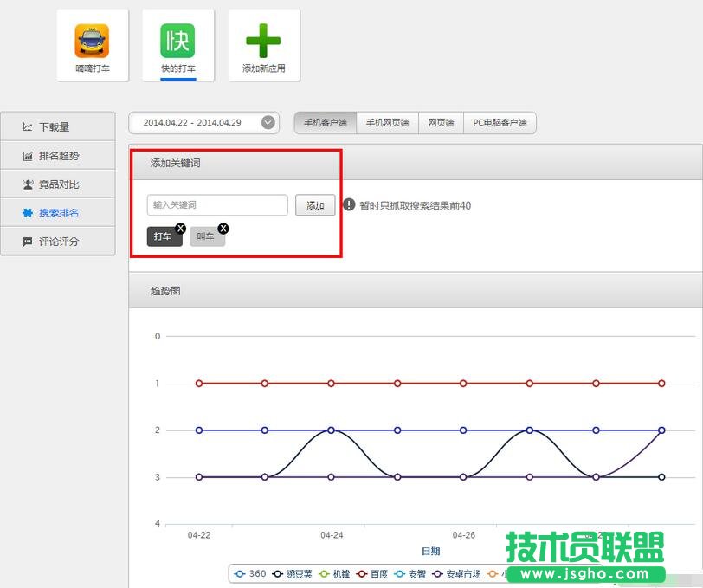Image resolution: width=703 pixels, height=588 pixels.
Task: Switch to the 手机网页端 tab
Action: pyautogui.click(x=387, y=122)
